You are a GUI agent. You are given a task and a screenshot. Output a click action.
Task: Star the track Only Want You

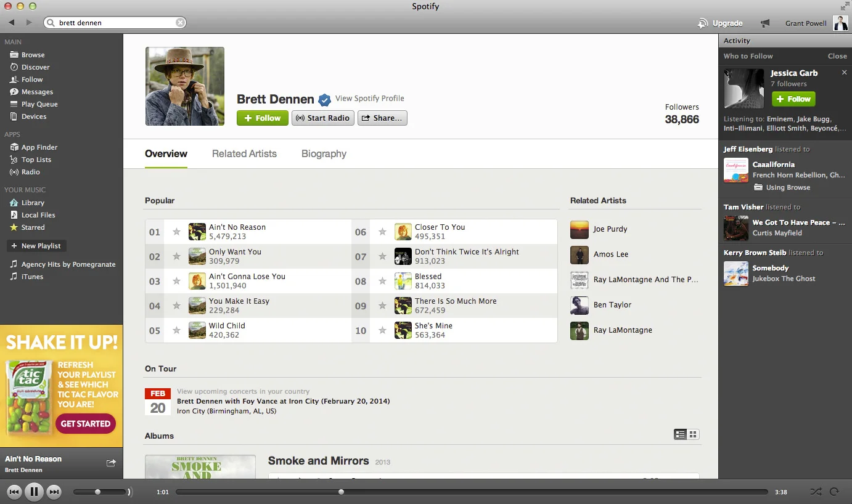[x=176, y=256]
